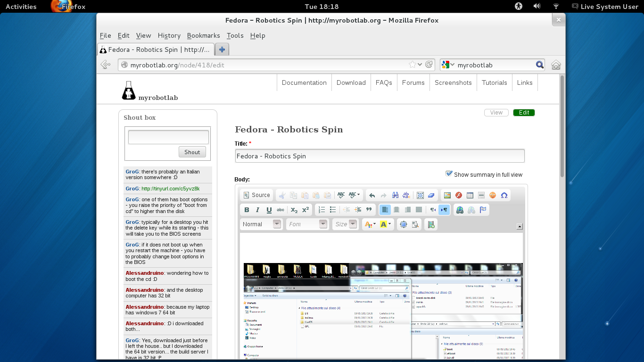644x362 pixels.
Task: Click the Paste from Word icon
Action: click(328, 195)
